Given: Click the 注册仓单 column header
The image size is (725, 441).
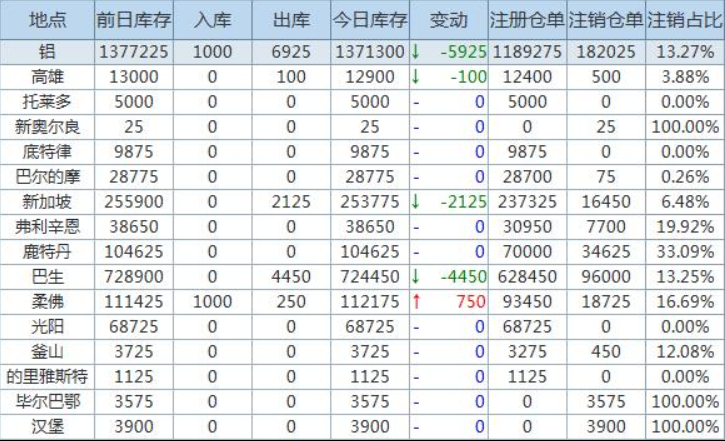Looking at the screenshot, I should coord(527,20).
